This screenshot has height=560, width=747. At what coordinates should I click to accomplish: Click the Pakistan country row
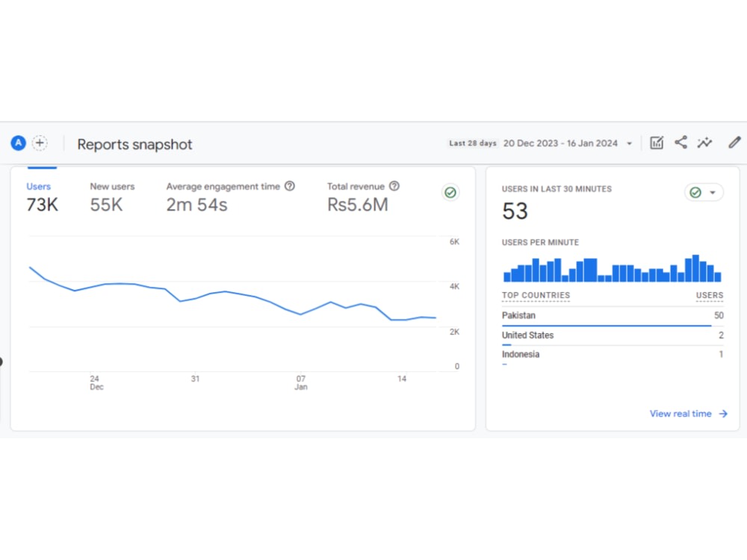click(x=613, y=316)
